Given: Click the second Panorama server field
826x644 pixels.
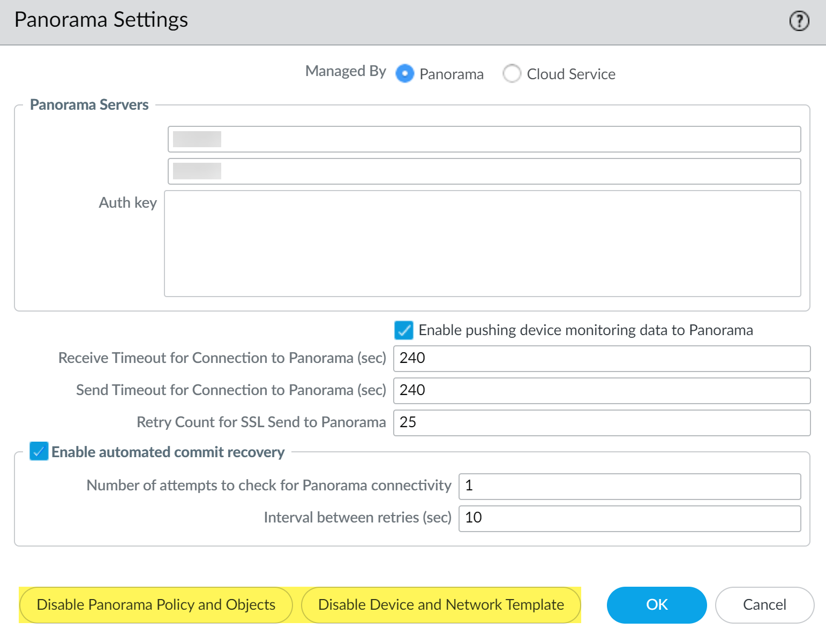Looking at the screenshot, I should [484, 171].
